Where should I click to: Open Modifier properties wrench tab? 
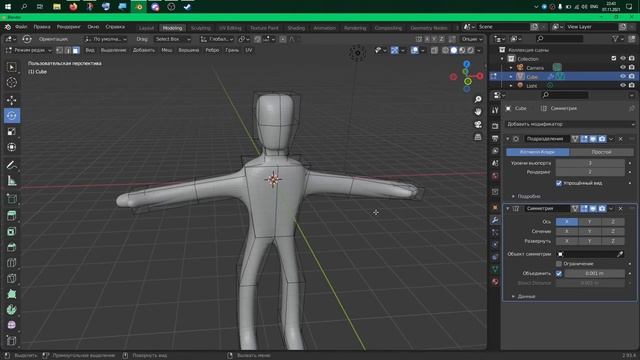tap(495, 220)
